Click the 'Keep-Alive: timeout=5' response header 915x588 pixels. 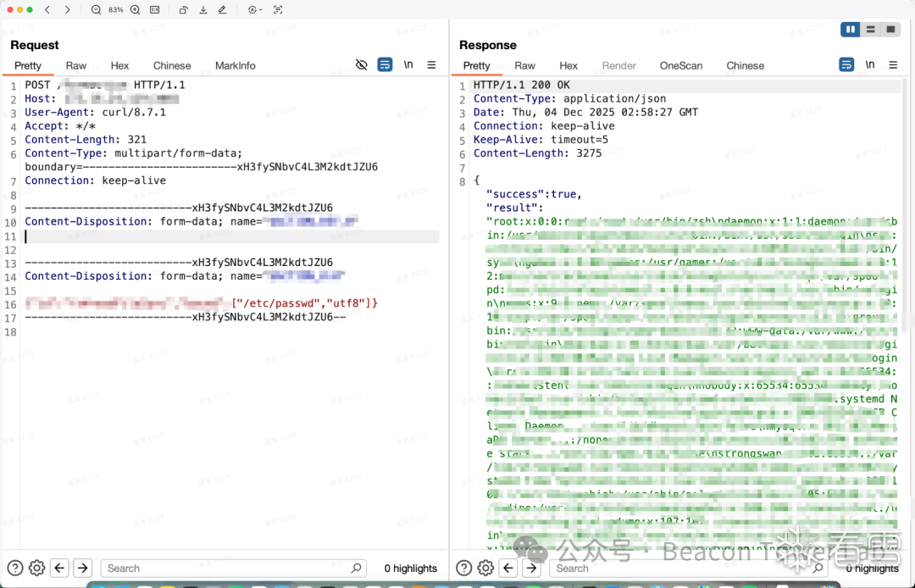541,140
